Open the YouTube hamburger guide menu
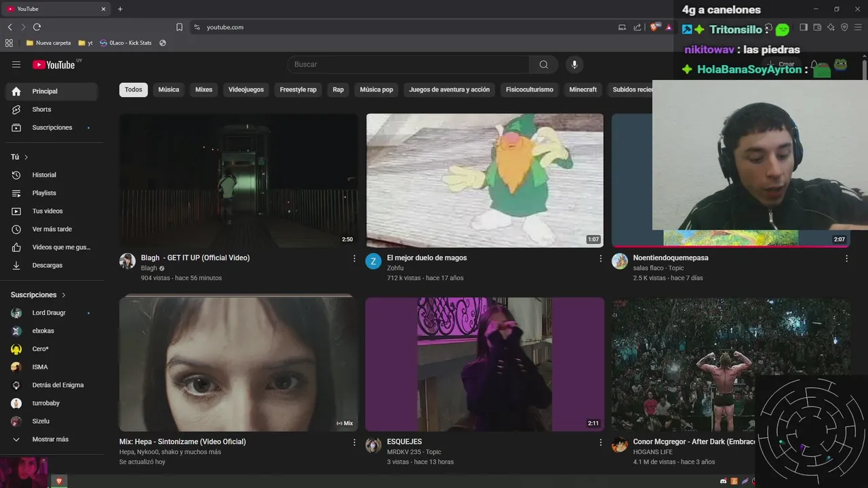 coord(16,64)
